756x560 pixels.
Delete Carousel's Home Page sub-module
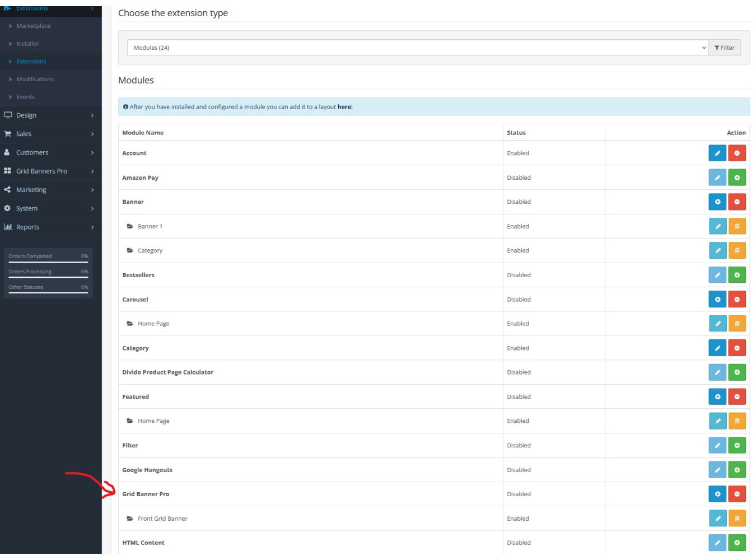pos(736,324)
